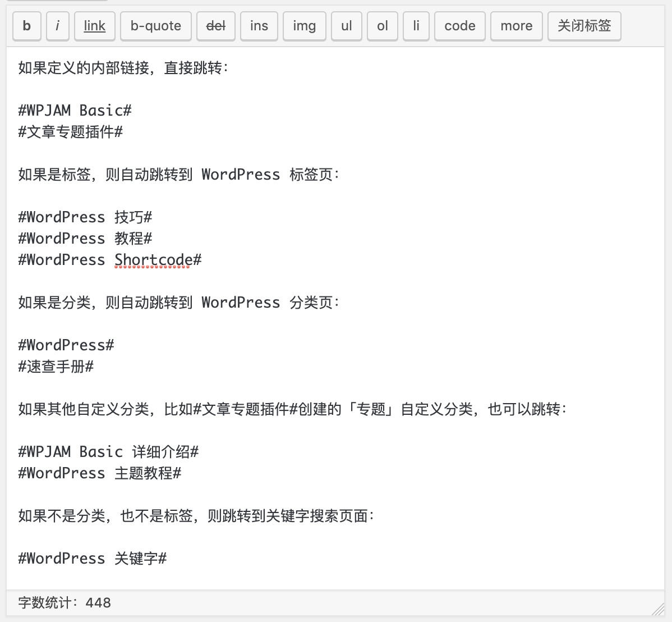The width and height of the screenshot is (672, 622).
Task: Click the 关闭标签 close tags button
Action: (x=584, y=26)
